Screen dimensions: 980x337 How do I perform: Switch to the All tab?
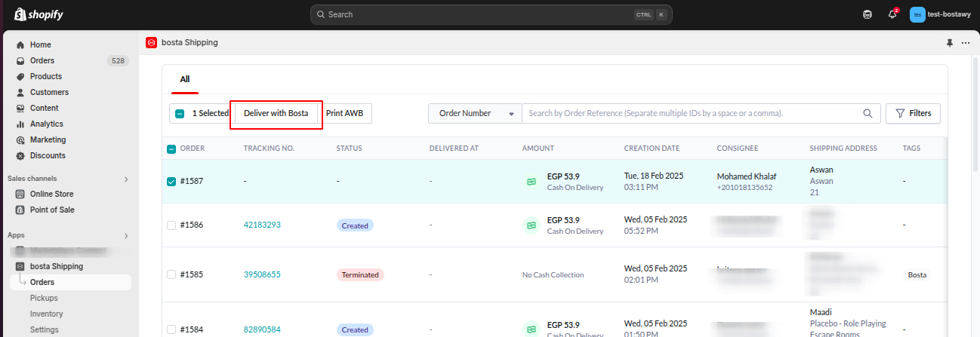coord(184,79)
